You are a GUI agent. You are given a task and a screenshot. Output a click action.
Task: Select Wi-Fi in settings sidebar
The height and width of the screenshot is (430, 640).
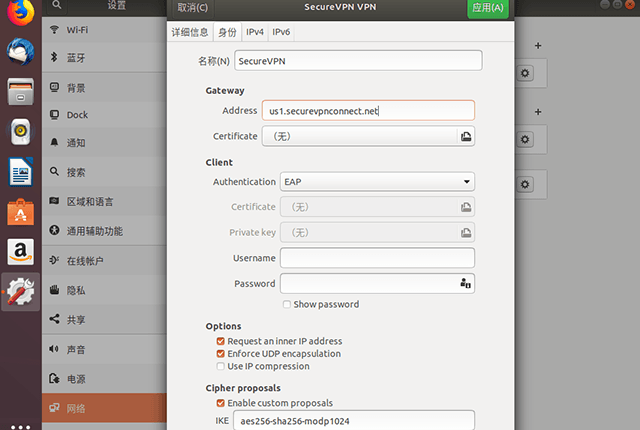[104, 30]
